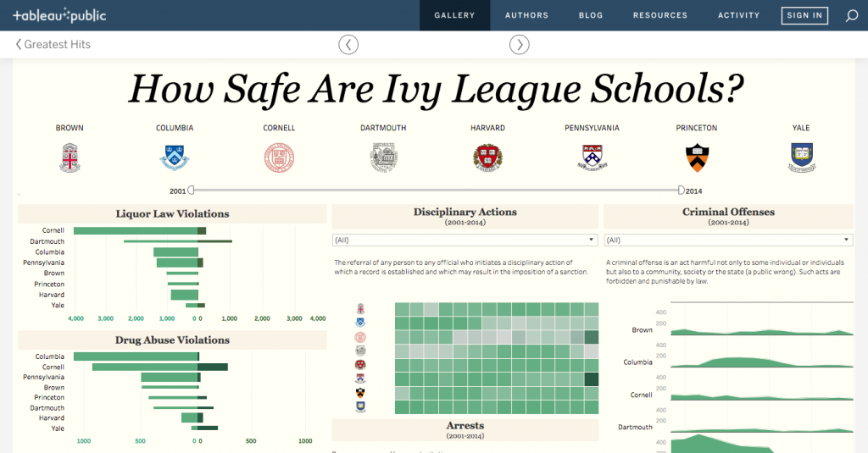The height and width of the screenshot is (453, 868).
Task: Click the Arrests section heading
Action: click(465, 425)
